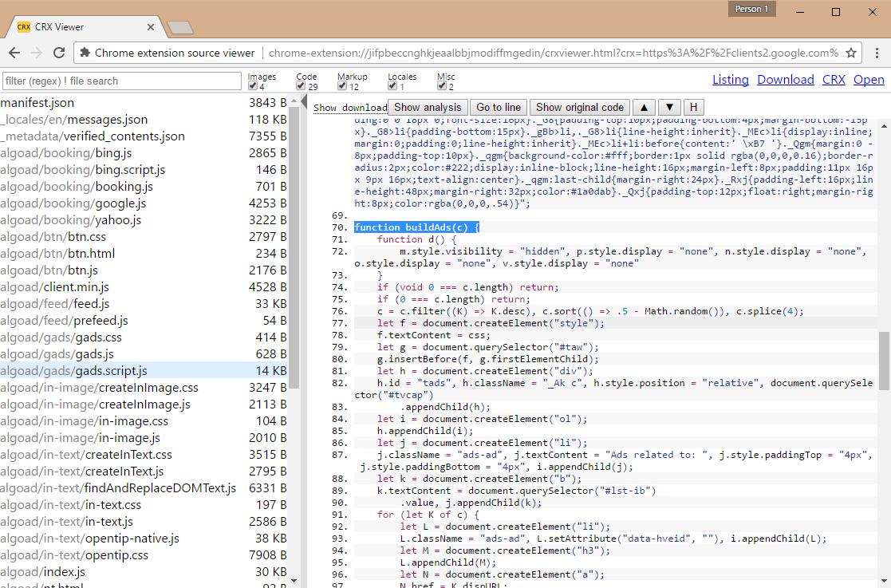Open the Chrome menu (three dots)
891x588 pixels.
(877, 51)
